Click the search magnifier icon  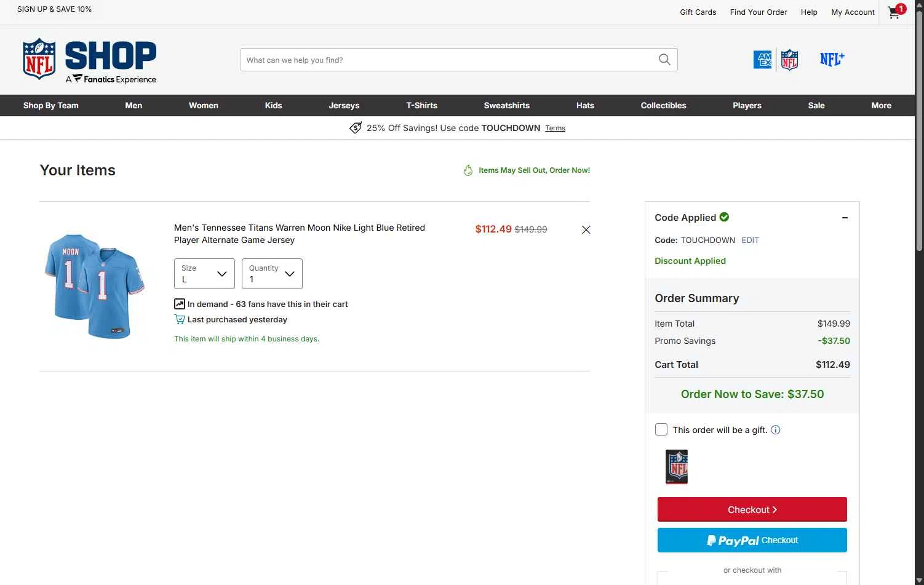664,60
